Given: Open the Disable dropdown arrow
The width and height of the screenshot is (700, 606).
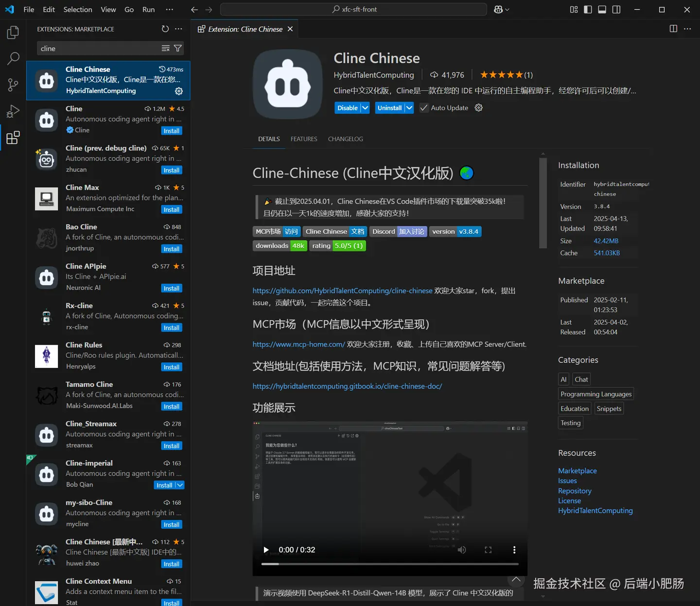Looking at the screenshot, I should point(365,108).
